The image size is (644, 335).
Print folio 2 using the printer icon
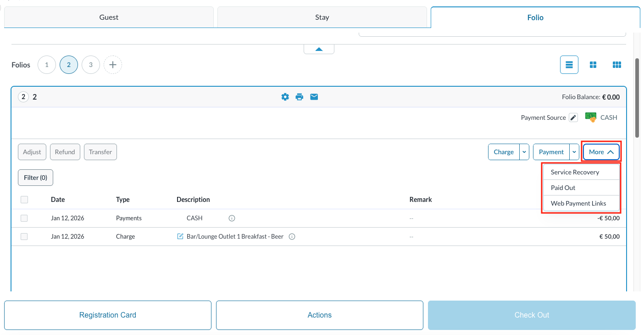click(x=300, y=97)
